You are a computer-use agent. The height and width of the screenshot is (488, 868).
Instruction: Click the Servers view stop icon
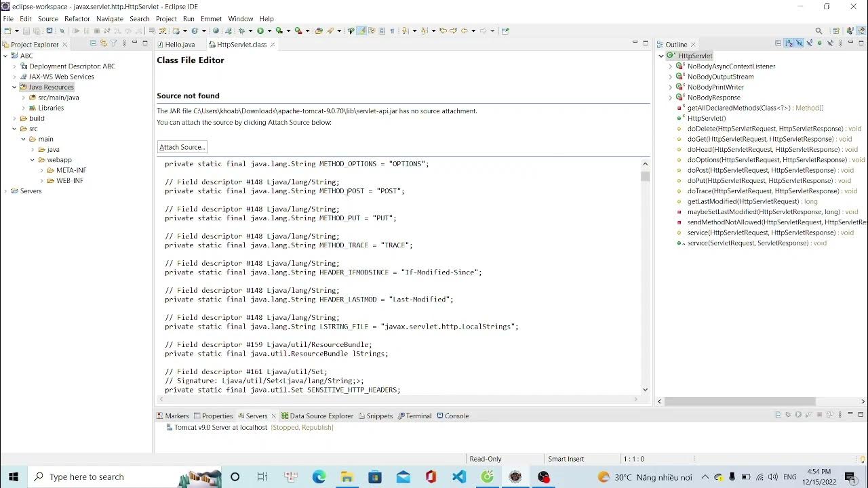[819, 414]
